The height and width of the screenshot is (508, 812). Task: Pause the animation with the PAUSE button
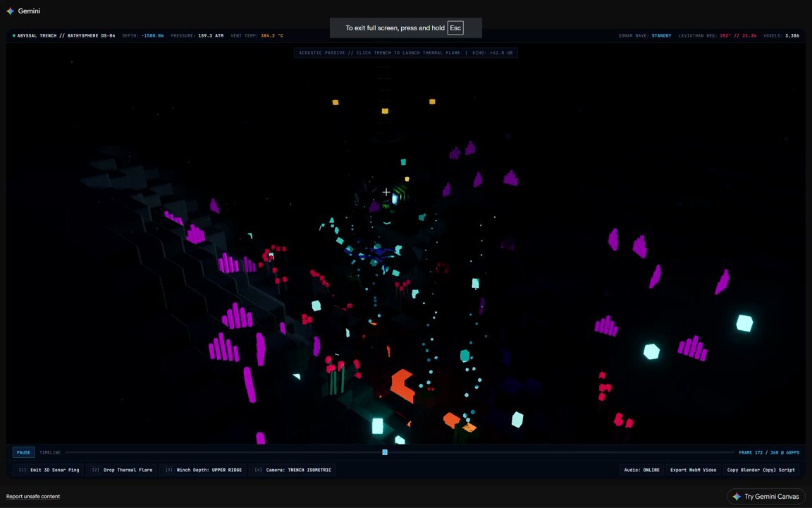[x=23, y=452]
